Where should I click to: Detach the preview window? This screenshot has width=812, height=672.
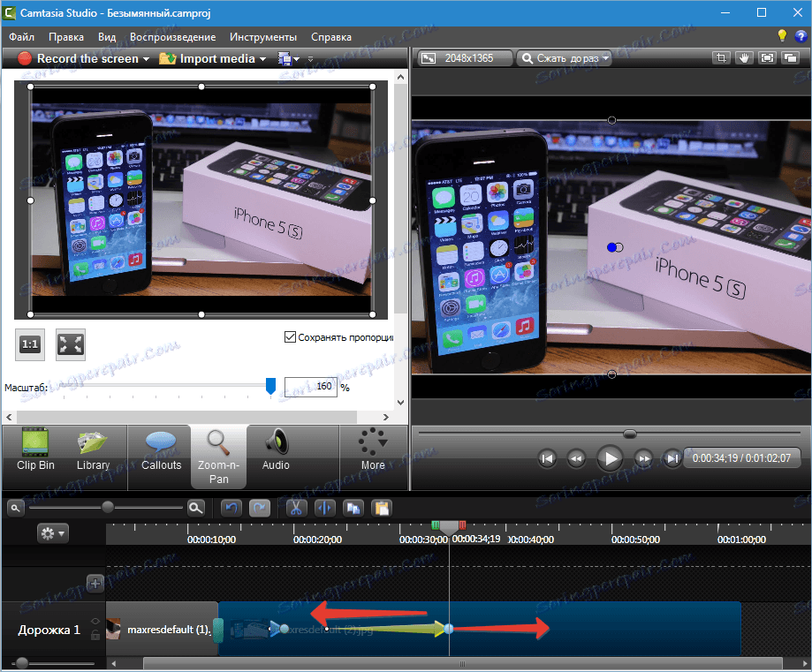click(x=790, y=58)
